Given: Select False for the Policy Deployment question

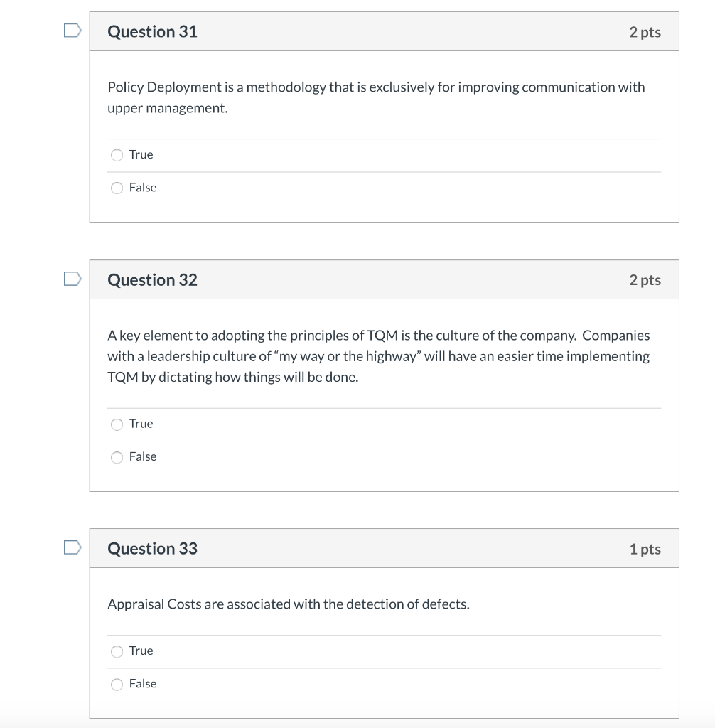Looking at the screenshot, I should coord(117,188).
